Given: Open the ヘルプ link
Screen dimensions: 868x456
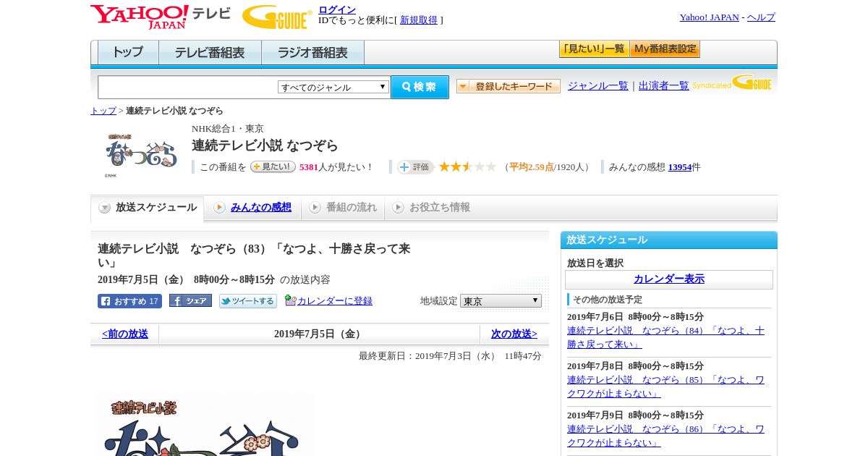Looking at the screenshot, I should click(x=761, y=17).
